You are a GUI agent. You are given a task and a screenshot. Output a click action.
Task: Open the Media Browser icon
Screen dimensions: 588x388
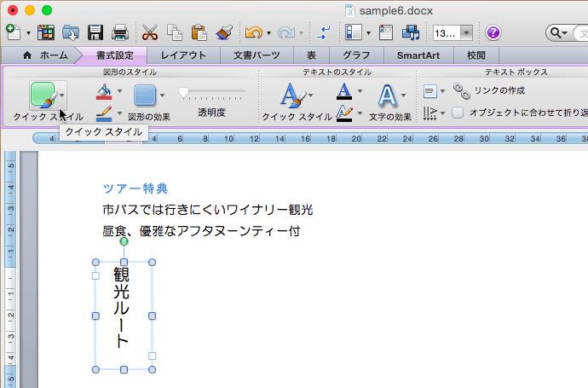click(411, 32)
